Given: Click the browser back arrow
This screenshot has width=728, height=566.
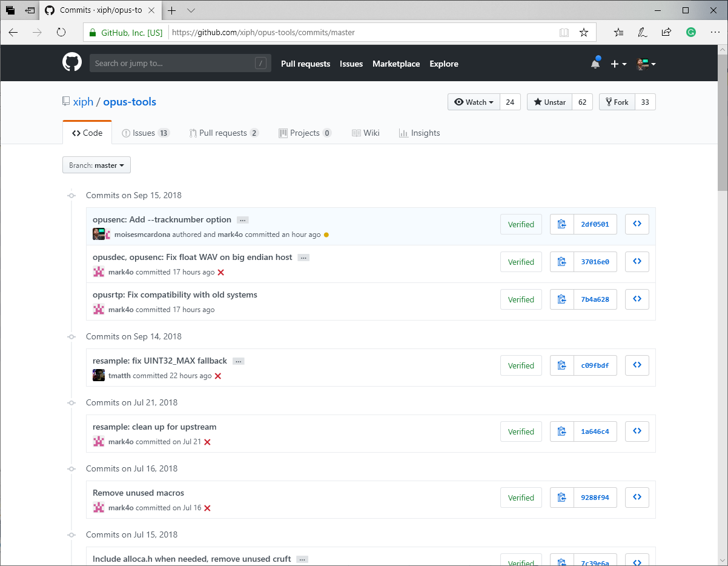Looking at the screenshot, I should pyautogui.click(x=13, y=33).
